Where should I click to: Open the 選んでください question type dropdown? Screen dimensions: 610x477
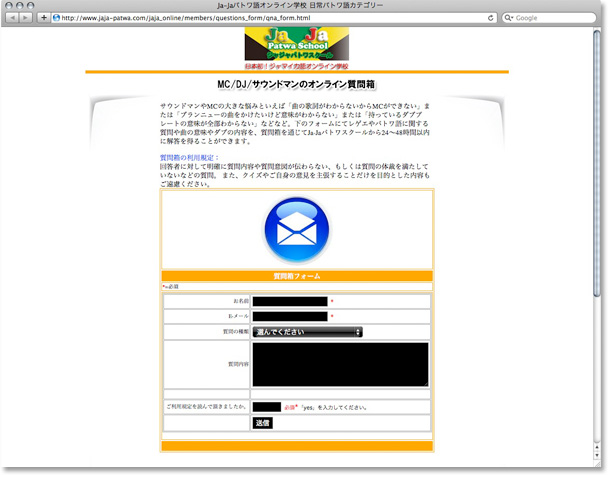pos(307,332)
